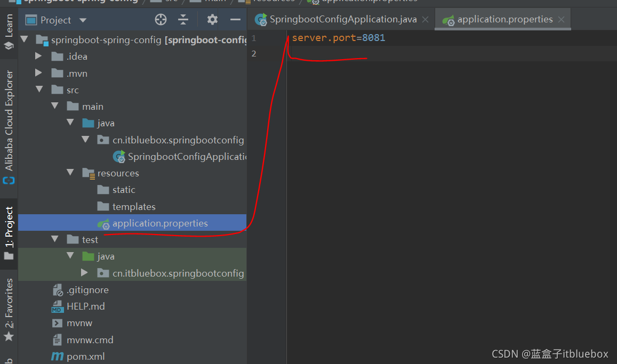Select the main folder
This screenshot has height=364, width=617.
[93, 107]
